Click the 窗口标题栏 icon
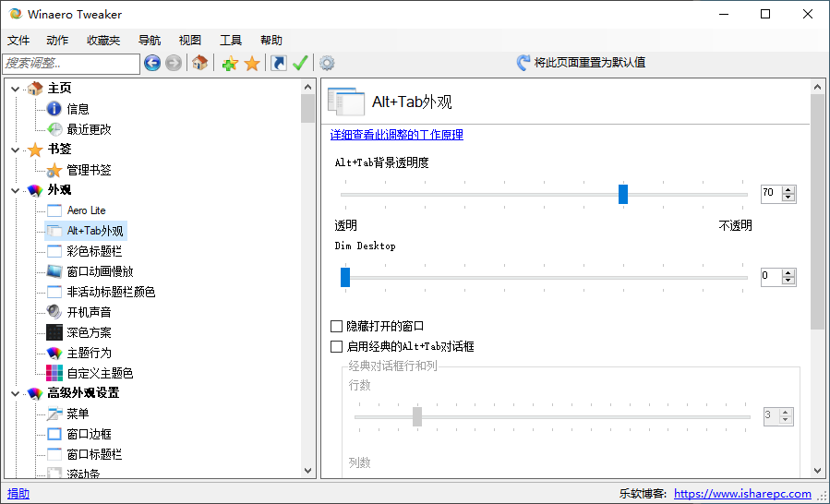Image resolution: width=830 pixels, height=504 pixels. pos(54,454)
